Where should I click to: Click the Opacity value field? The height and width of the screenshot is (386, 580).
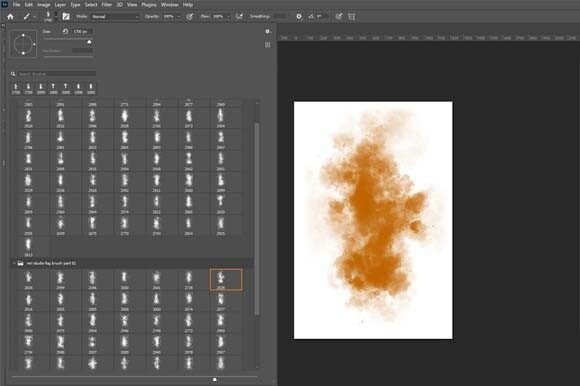coord(168,17)
